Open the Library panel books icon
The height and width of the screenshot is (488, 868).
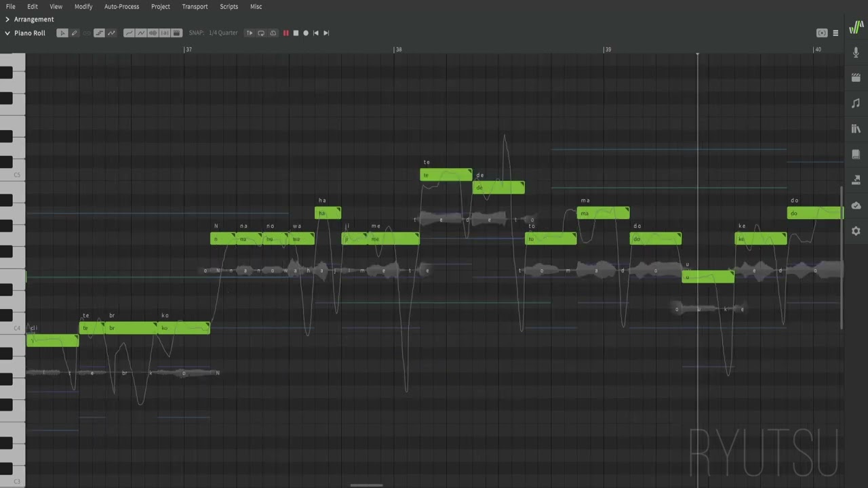pyautogui.click(x=856, y=129)
